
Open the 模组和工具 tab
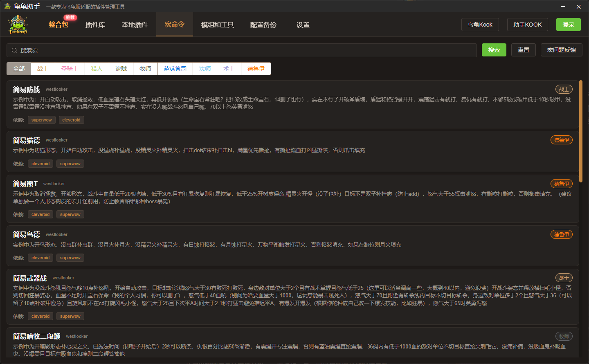point(217,25)
